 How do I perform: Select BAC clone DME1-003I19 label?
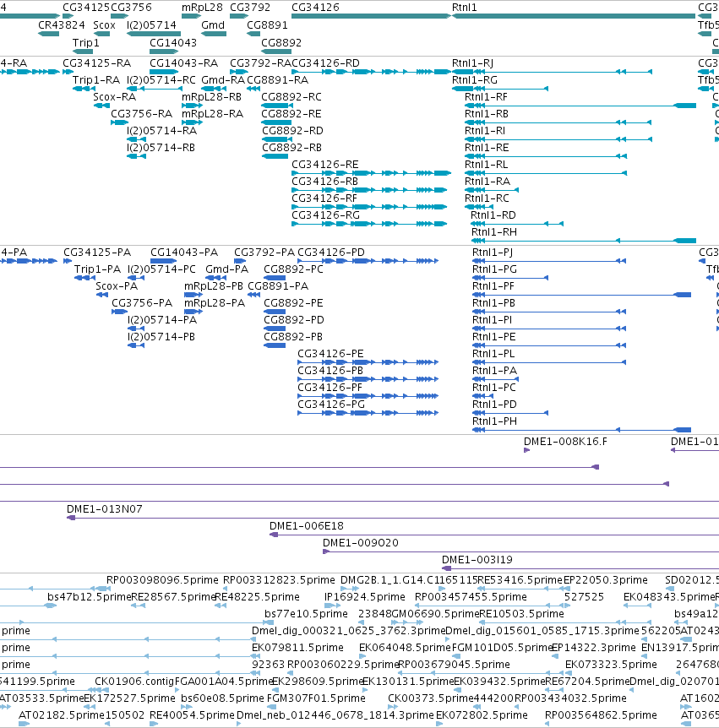click(477, 560)
